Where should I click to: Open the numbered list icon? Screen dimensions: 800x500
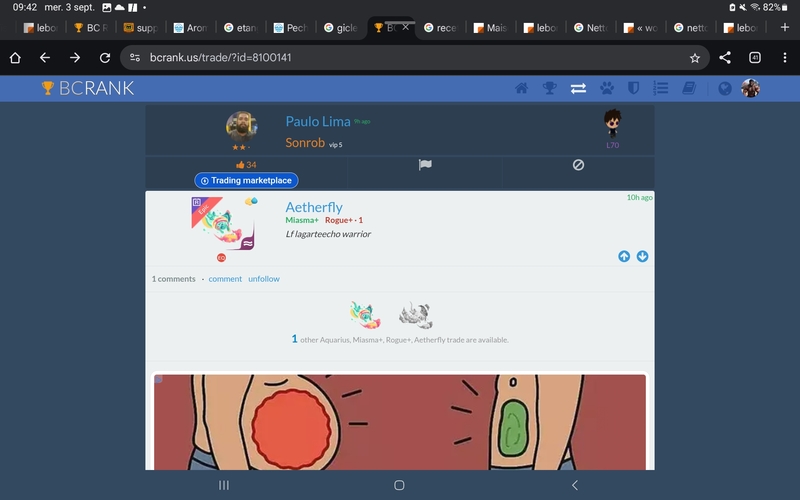660,88
